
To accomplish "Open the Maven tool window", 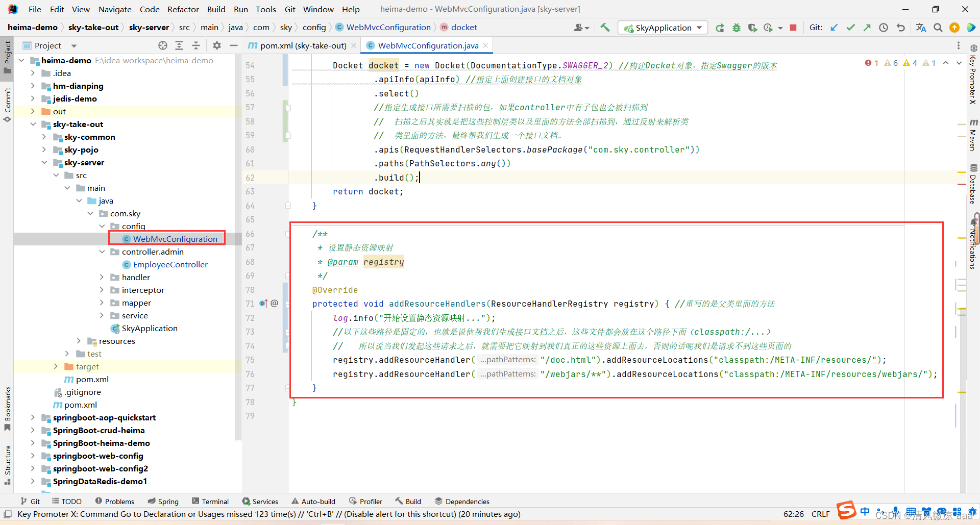I will 973,135.
